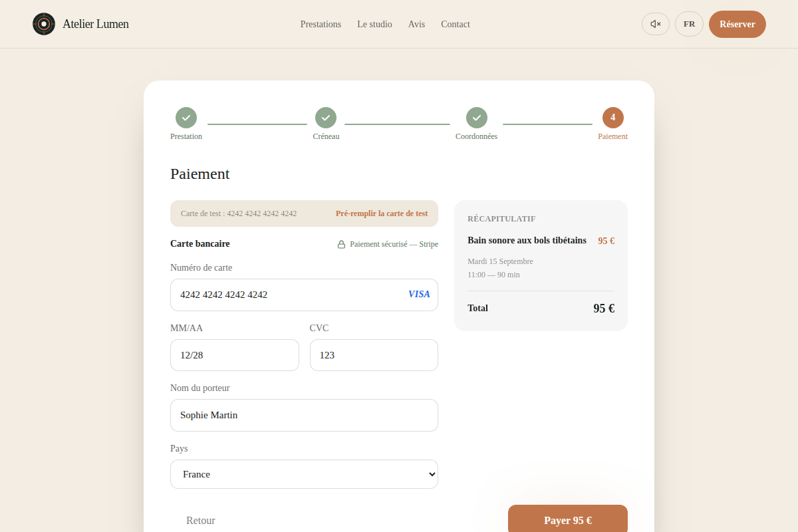Click the 'Paiement' page heading
Image resolution: width=798 pixels, height=532 pixels.
tap(200, 174)
